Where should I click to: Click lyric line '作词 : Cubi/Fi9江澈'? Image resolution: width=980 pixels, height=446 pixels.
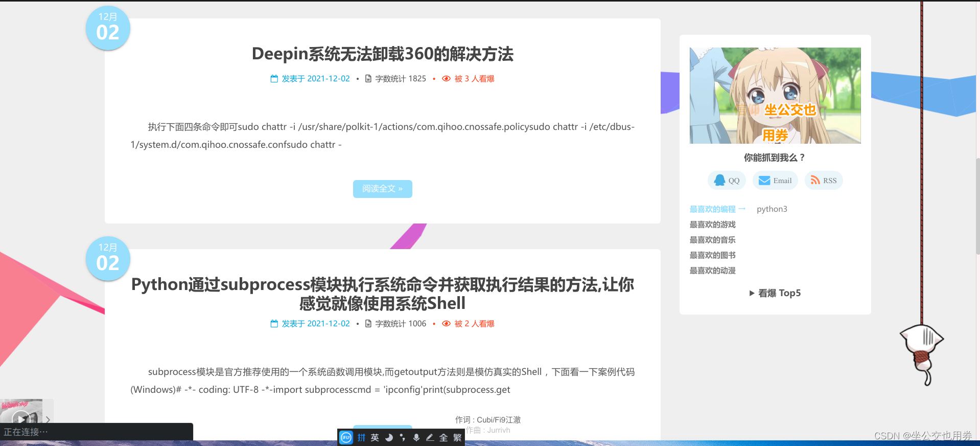point(488,420)
